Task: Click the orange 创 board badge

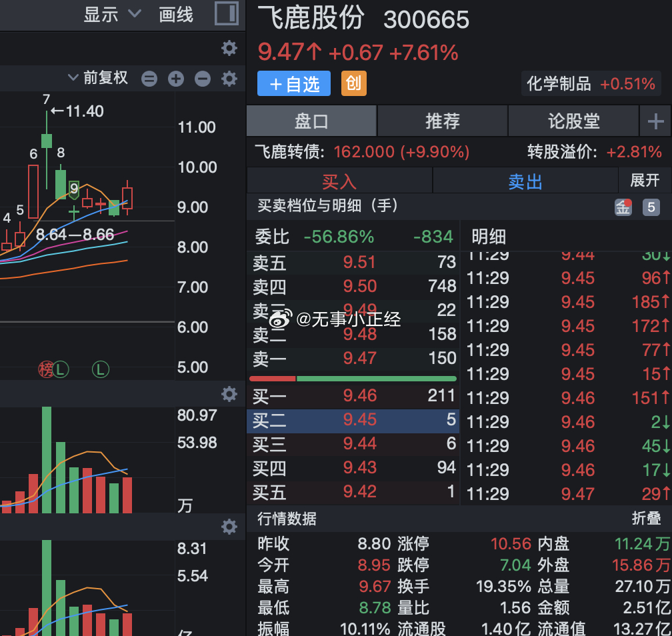Action: pos(353,83)
